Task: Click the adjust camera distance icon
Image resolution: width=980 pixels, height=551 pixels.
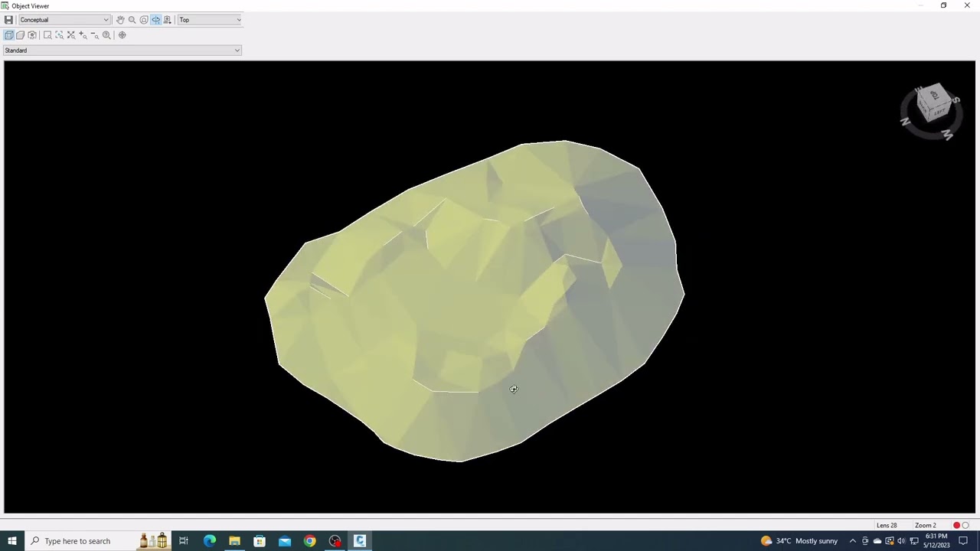Action: [32, 35]
